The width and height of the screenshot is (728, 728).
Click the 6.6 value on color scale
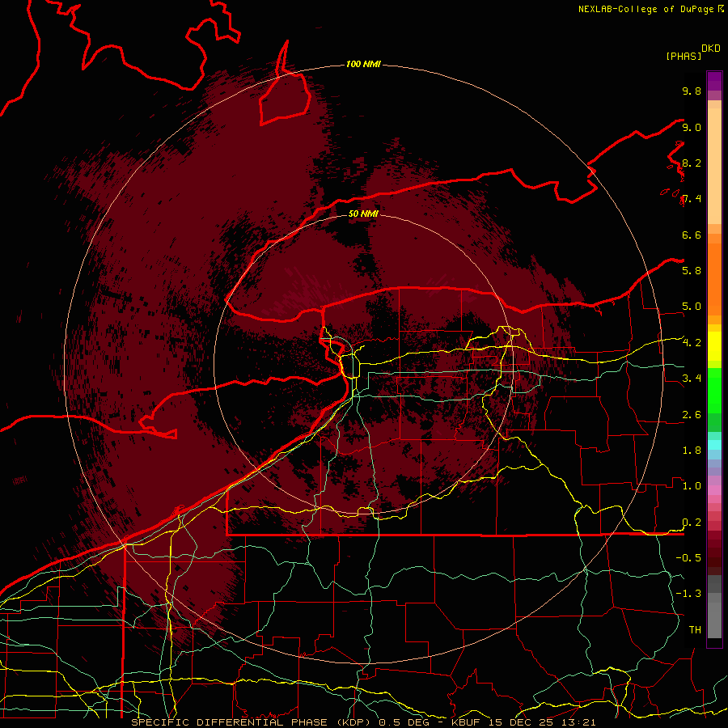pos(692,235)
